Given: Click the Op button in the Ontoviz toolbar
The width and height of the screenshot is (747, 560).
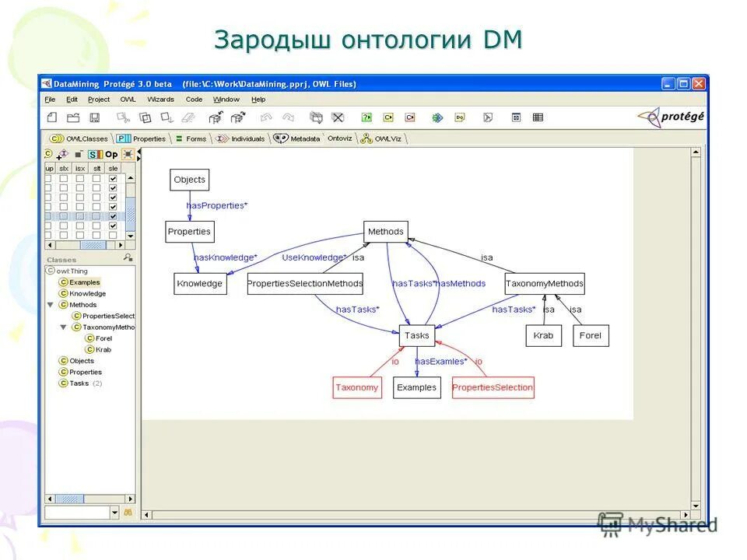Looking at the screenshot, I should point(110,155).
